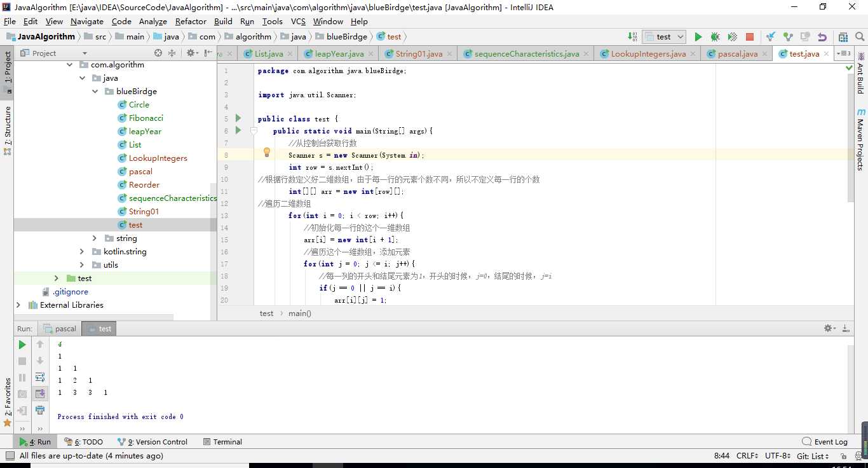Stop the running process in the toolbar
This screenshot has height=468, width=868.
click(x=750, y=37)
